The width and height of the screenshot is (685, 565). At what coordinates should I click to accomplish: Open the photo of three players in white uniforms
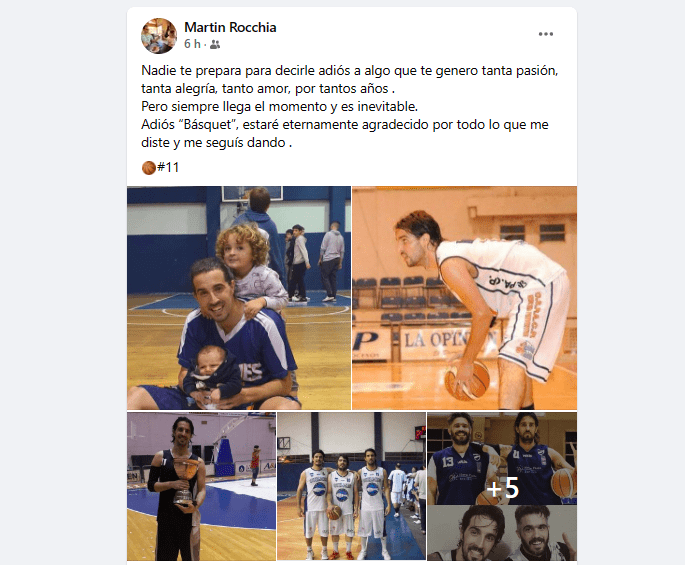pyautogui.click(x=351, y=486)
